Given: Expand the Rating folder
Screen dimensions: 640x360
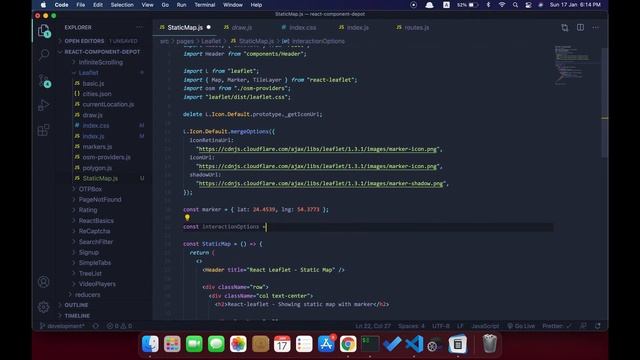Looking at the screenshot, I should click(88, 210).
